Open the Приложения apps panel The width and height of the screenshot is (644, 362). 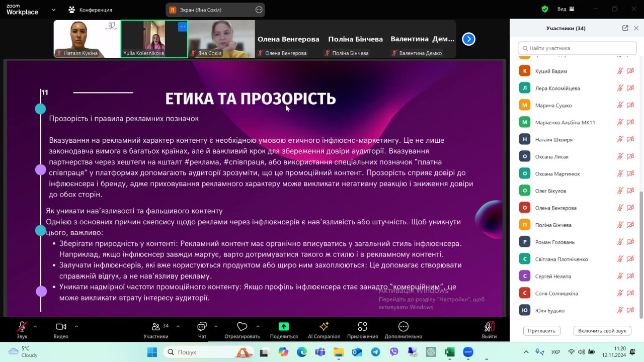pos(362,329)
